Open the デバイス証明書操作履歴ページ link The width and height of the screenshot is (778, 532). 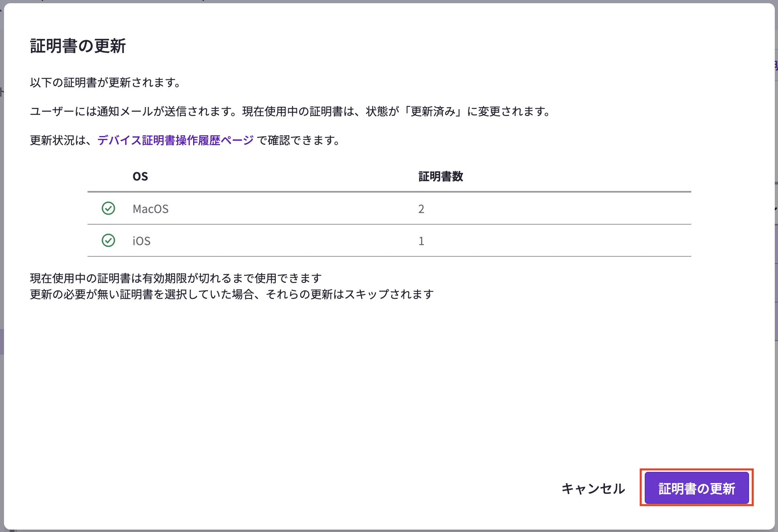(175, 140)
